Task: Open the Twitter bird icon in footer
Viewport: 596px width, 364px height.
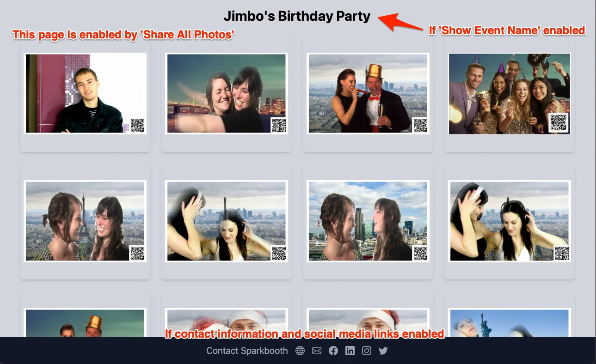Action: click(x=383, y=351)
